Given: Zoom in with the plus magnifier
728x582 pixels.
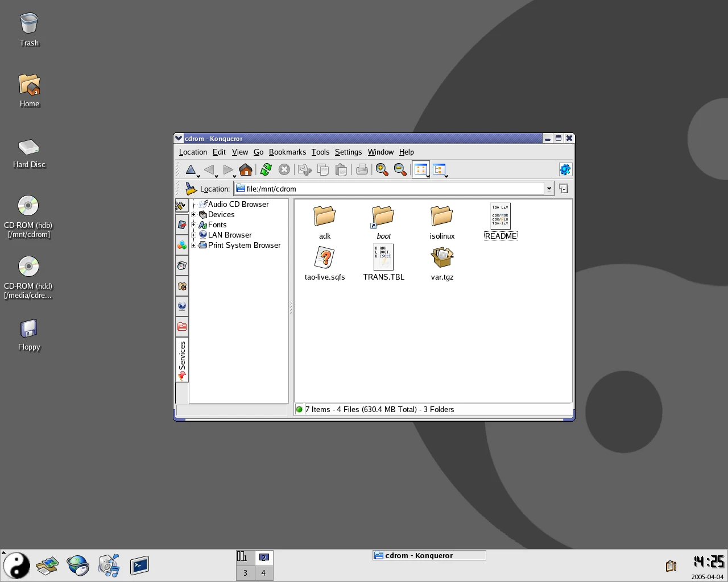Looking at the screenshot, I should click(x=382, y=169).
